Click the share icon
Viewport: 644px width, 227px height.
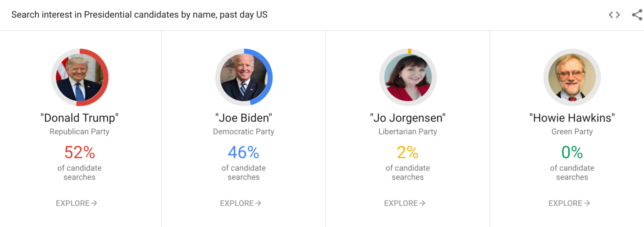pos(637,15)
